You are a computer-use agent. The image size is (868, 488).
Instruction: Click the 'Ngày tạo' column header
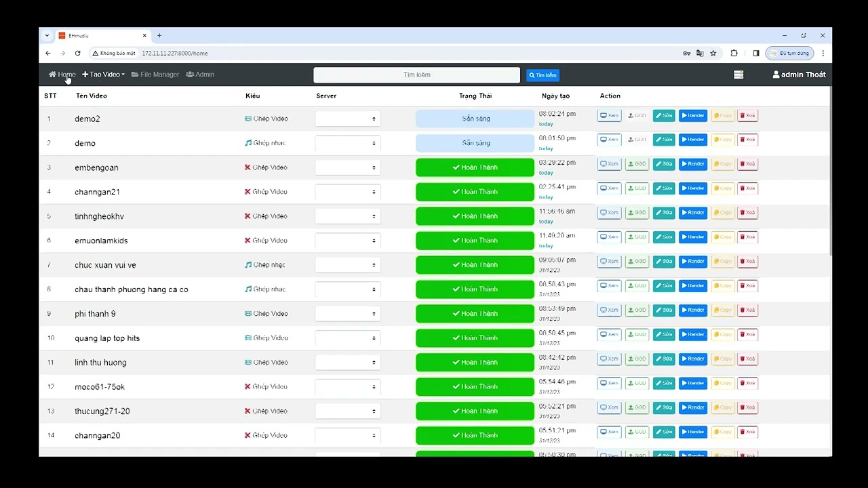click(555, 96)
